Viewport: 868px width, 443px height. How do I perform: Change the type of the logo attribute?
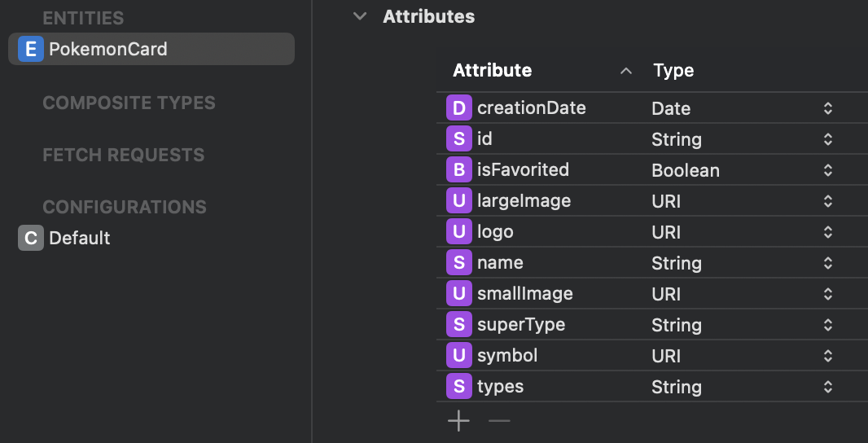point(827,232)
